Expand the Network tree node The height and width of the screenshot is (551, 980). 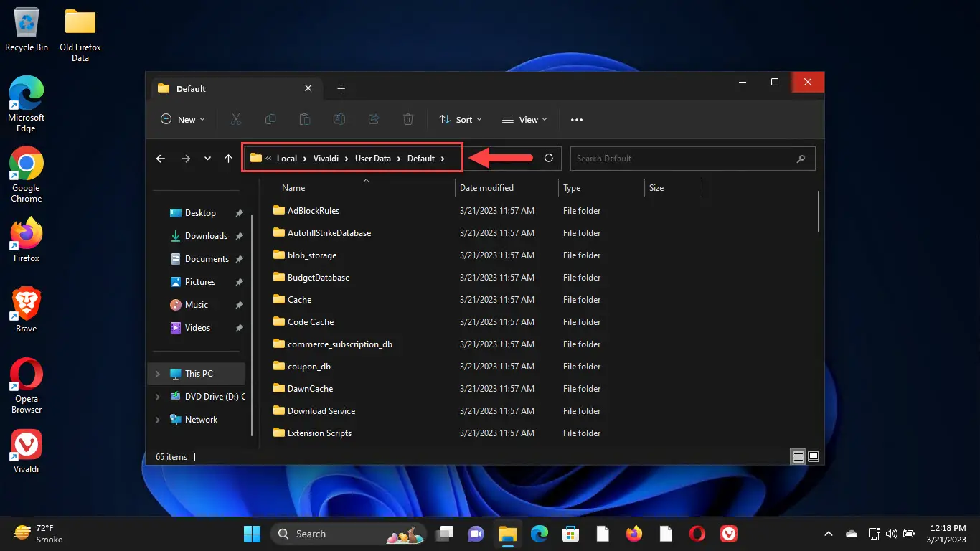click(158, 420)
